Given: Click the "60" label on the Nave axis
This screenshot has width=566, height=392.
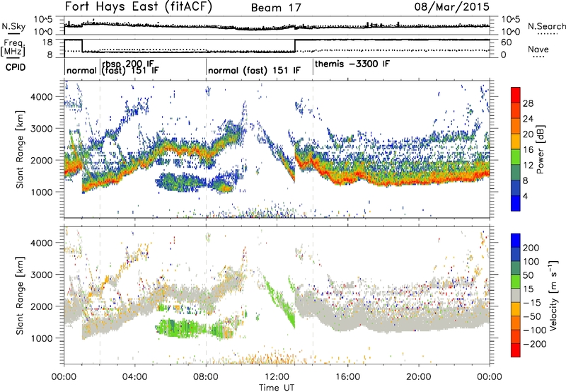Looking at the screenshot, I should point(507,42).
